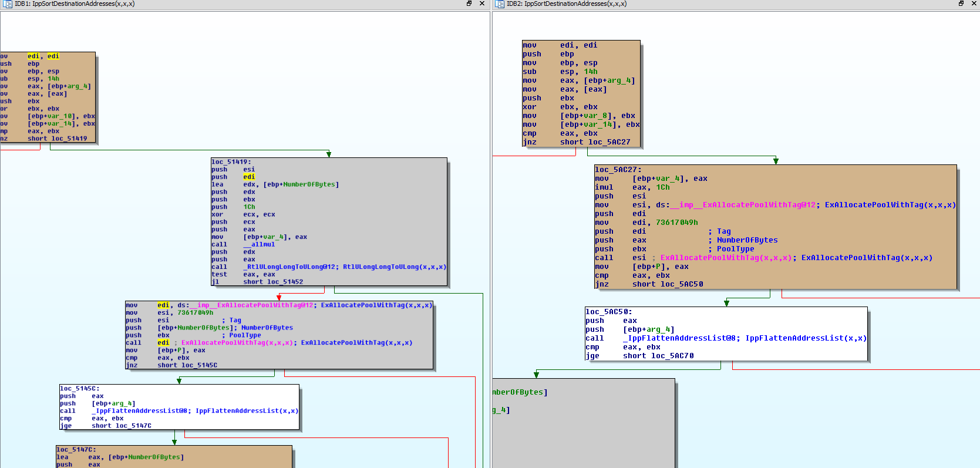Image resolution: width=980 pixels, height=468 pixels.
Task: Select the xor ecx, ecx instruction
Action: (x=243, y=215)
